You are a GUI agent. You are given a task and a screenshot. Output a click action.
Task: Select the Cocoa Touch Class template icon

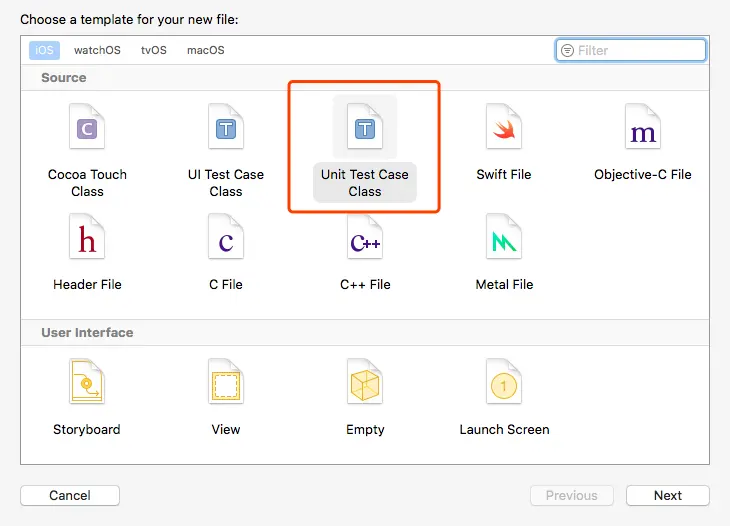[x=87, y=129]
